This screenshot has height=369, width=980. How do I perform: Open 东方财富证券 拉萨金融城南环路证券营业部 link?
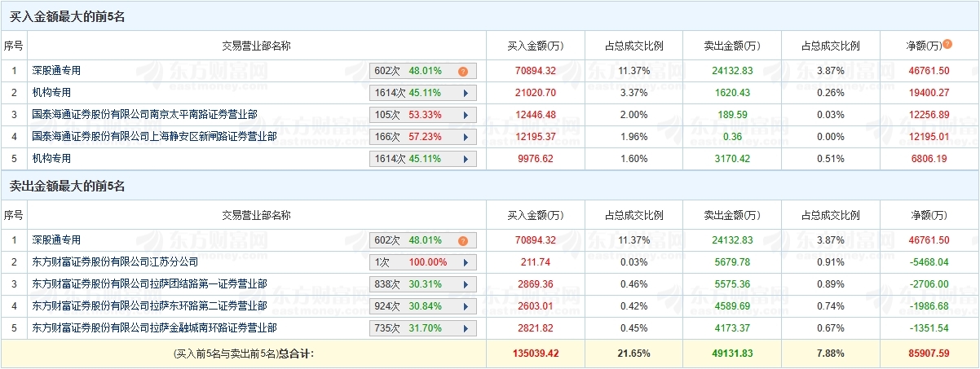click(155, 328)
